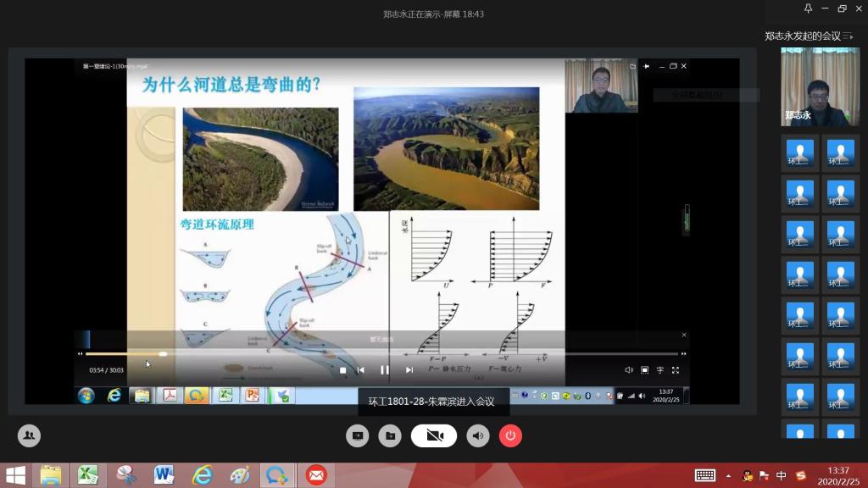Open the red mail app on taskbar
The height and width of the screenshot is (488, 868).
click(x=316, y=475)
